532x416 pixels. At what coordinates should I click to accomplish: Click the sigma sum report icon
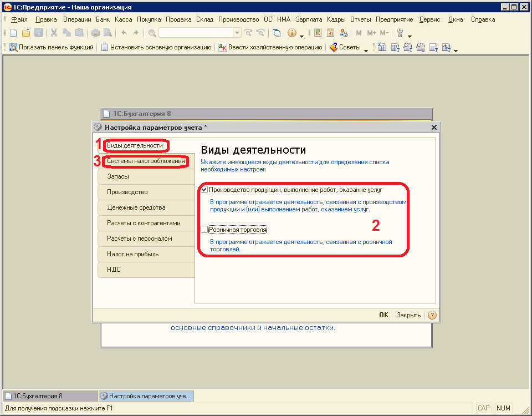point(382,47)
